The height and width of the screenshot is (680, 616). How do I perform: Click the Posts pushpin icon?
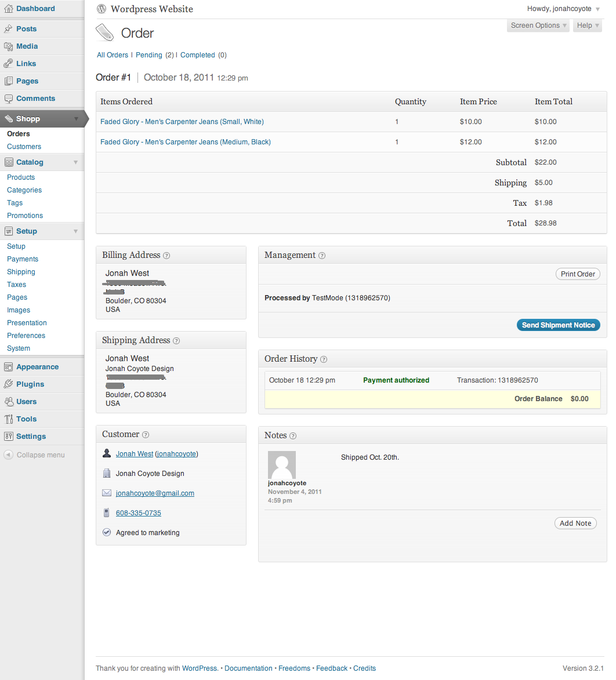tap(8, 28)
